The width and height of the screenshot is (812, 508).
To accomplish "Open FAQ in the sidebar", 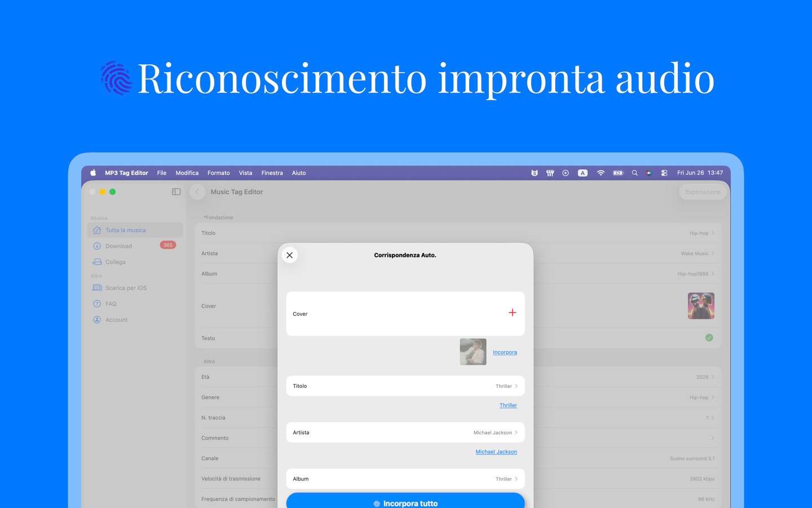I will coord(135,304).
